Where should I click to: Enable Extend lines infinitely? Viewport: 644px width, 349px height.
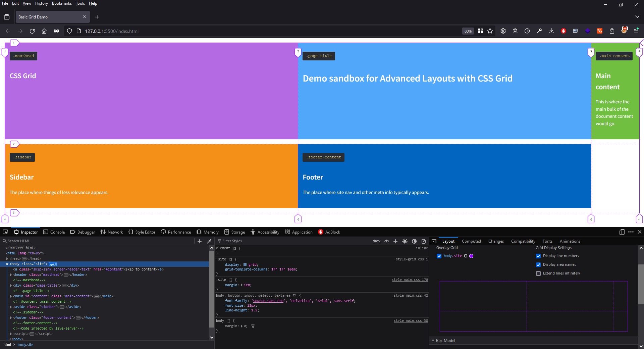pyautogui.click(x=538, y=273)
